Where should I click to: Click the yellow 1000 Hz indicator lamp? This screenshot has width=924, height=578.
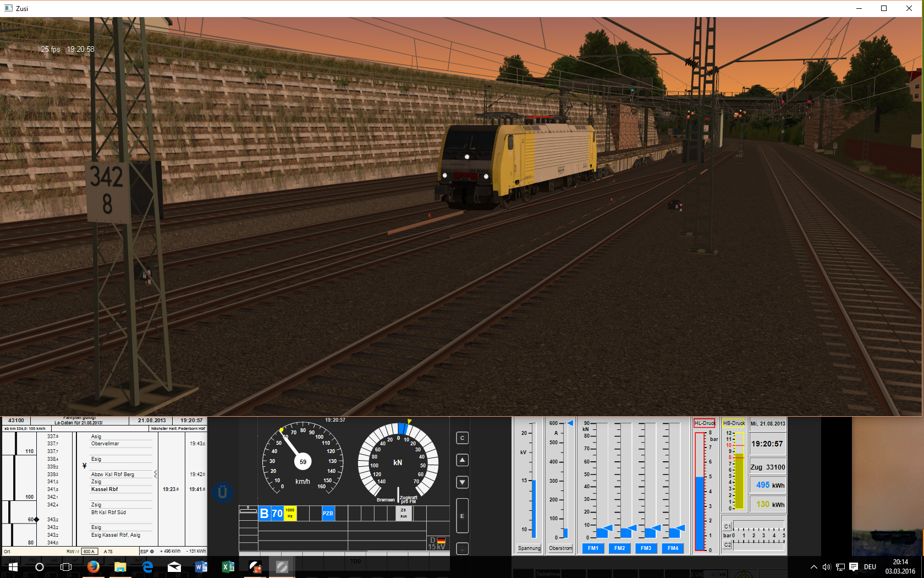pos(290,514)
